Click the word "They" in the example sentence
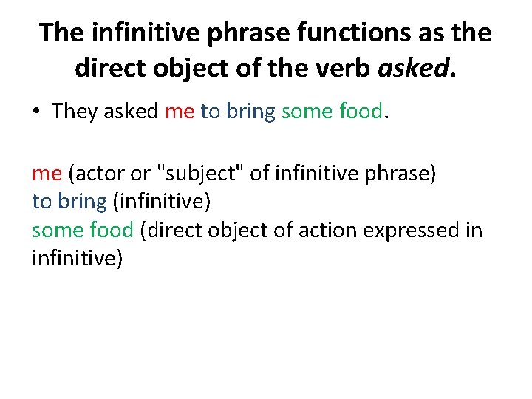Viewport: 532px width, 399px height. 75,112
